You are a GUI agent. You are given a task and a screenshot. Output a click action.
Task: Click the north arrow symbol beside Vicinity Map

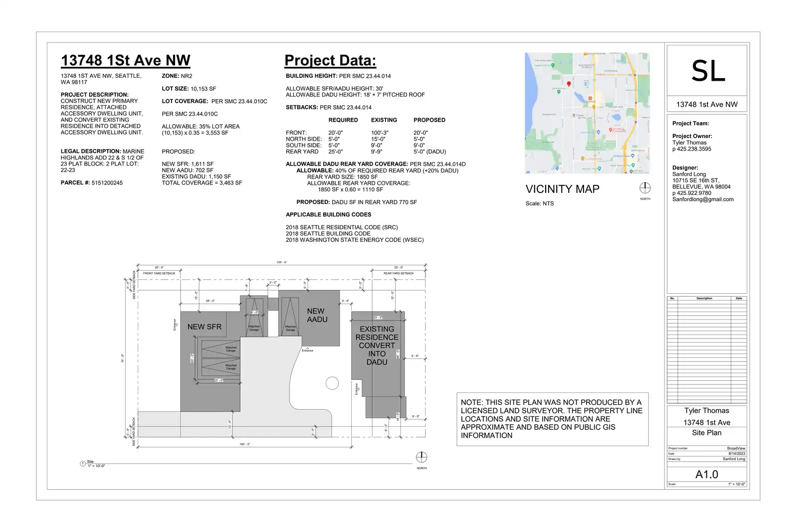645,188
